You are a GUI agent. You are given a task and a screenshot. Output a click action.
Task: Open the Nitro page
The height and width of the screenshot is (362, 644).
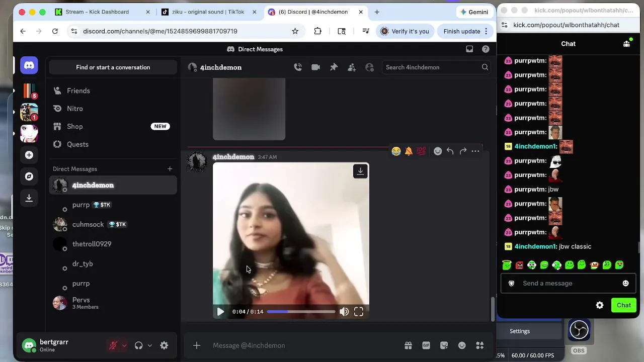[113, 109]
